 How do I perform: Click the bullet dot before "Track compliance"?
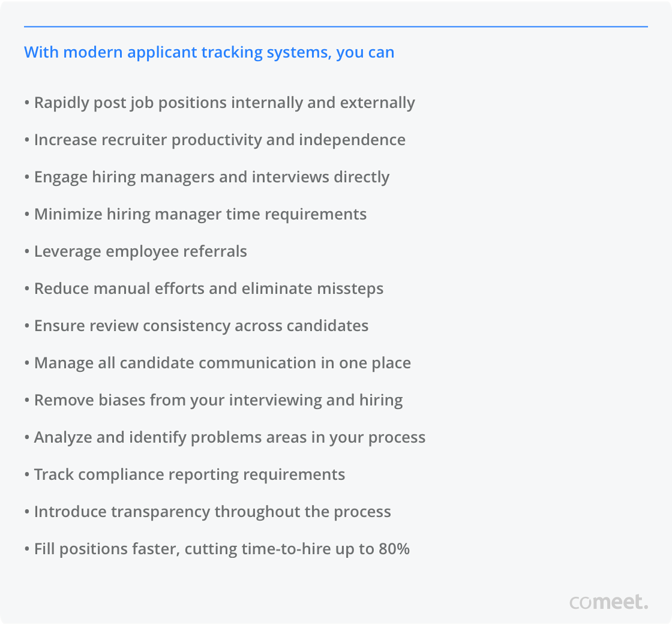(27, 475)
